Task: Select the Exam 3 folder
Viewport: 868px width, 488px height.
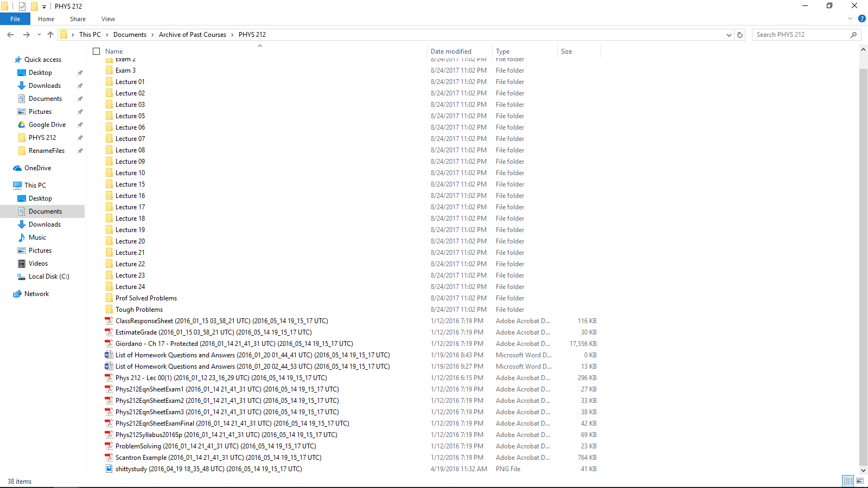Action: (125, 70)
